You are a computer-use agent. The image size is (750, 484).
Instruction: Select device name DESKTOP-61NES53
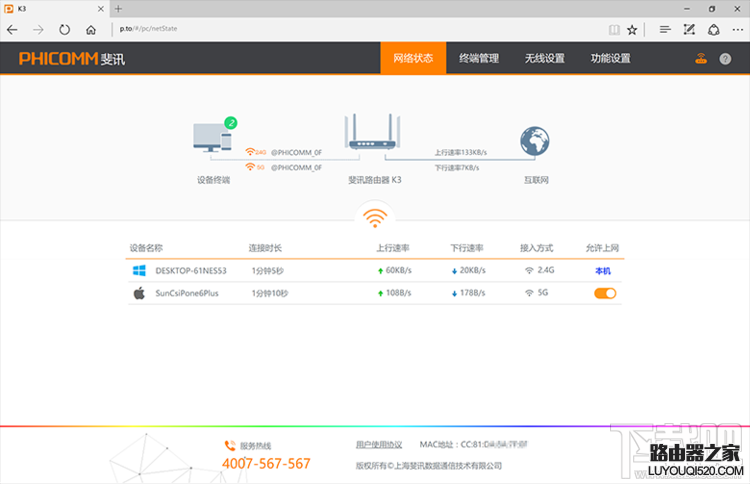(x=191, y=271)
